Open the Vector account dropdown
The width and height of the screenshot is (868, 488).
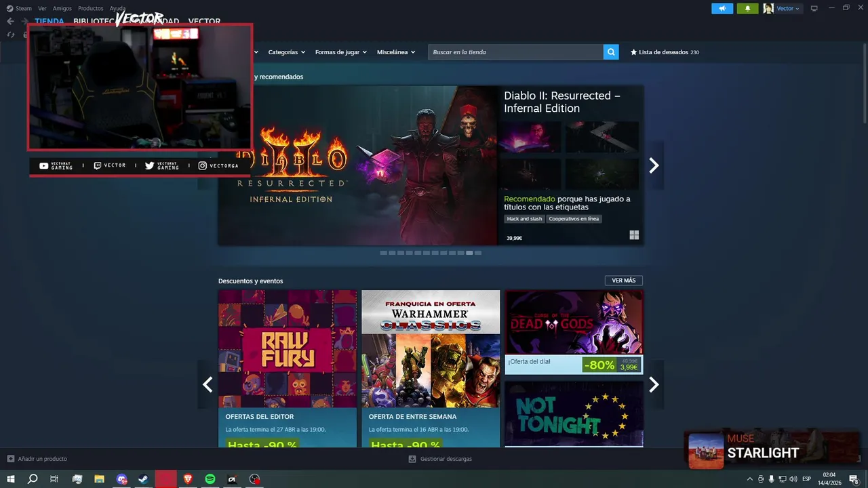click(788, 8)
